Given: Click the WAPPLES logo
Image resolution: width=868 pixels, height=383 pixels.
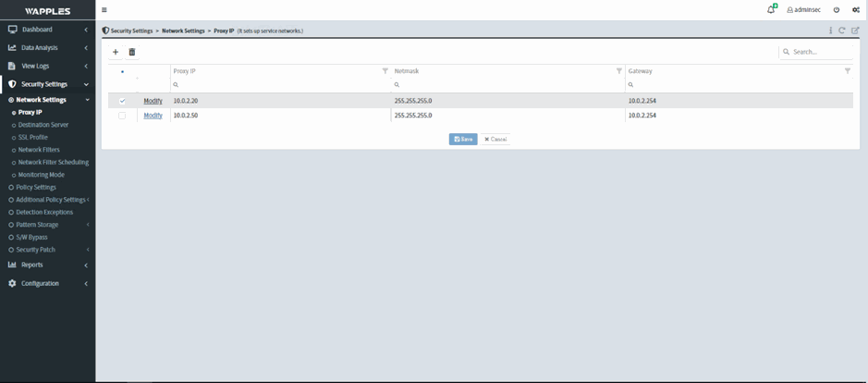Looking at the screenshot, I should 48,10.
